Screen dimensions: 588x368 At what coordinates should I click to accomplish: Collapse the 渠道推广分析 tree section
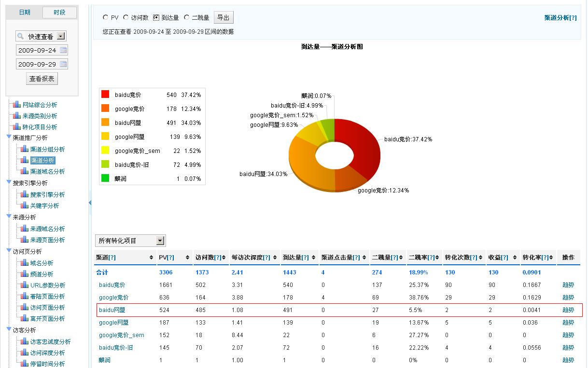9,138
